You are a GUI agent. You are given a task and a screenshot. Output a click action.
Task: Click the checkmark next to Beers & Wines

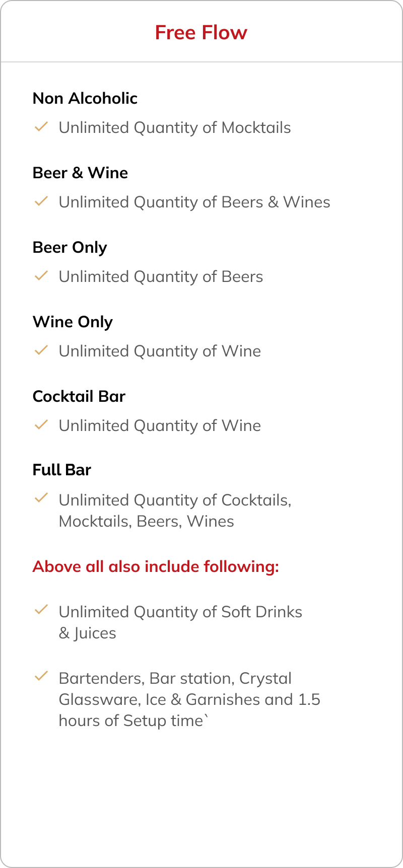pos(41,201)
